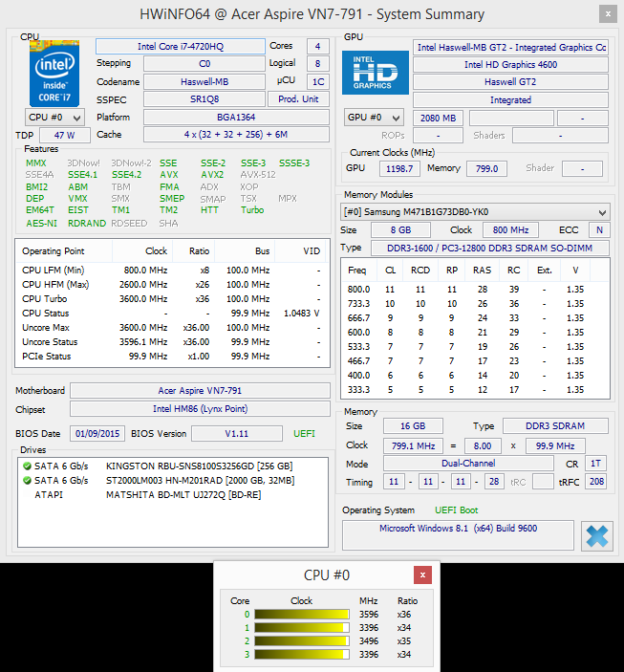Click the RAS column header in memory timings
624x672 pixels.
pyautogui.click(x=483, y=271)
